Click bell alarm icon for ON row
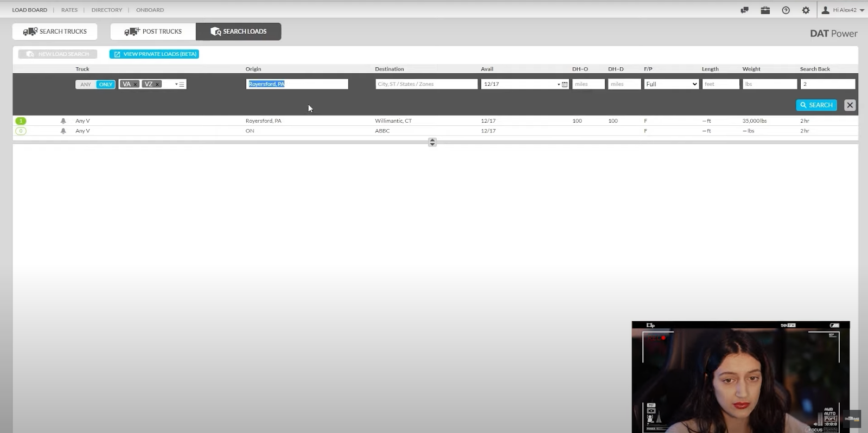Screen dimensions: 868x433 63,131
